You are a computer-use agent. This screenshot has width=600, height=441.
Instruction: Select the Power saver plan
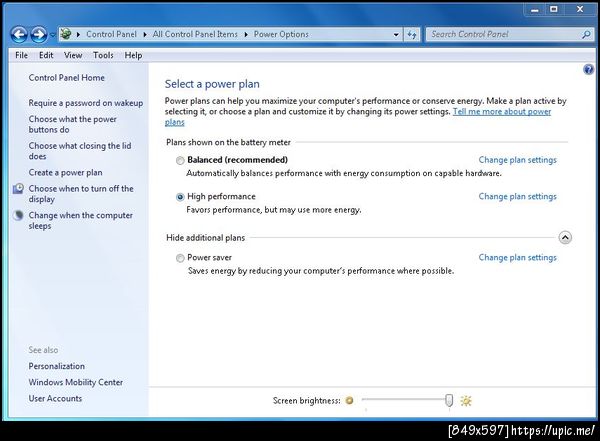click(180, 258)
